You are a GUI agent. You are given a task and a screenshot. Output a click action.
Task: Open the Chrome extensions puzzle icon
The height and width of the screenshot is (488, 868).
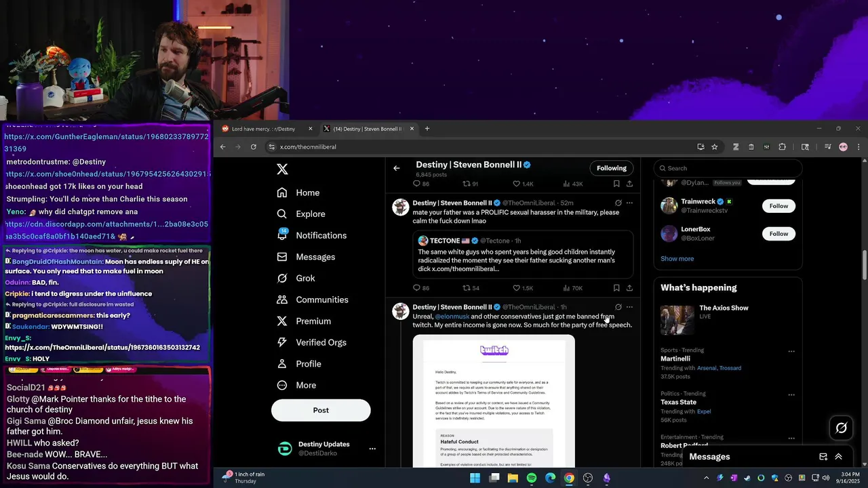tap(782, 147)
